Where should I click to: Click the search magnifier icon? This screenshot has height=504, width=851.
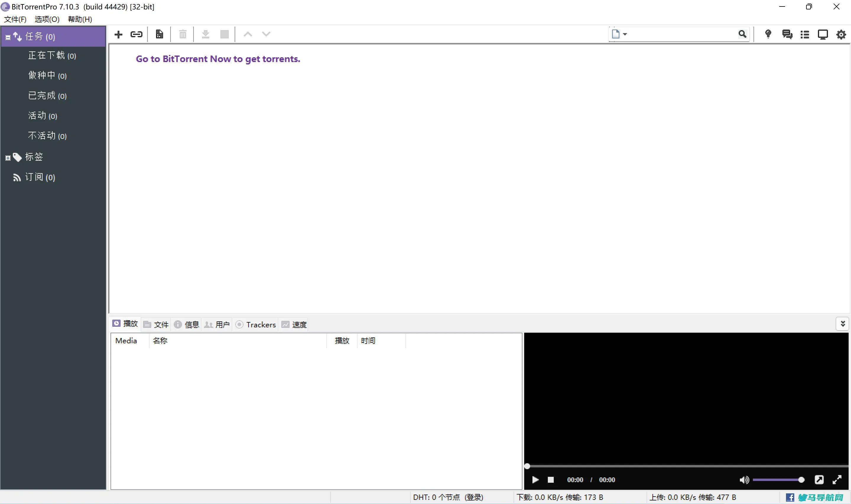pos(742,34)
